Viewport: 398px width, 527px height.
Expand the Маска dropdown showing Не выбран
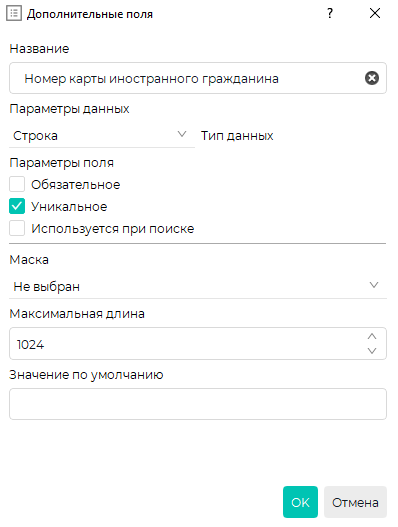pyautogui.click(x=198, y=287)
